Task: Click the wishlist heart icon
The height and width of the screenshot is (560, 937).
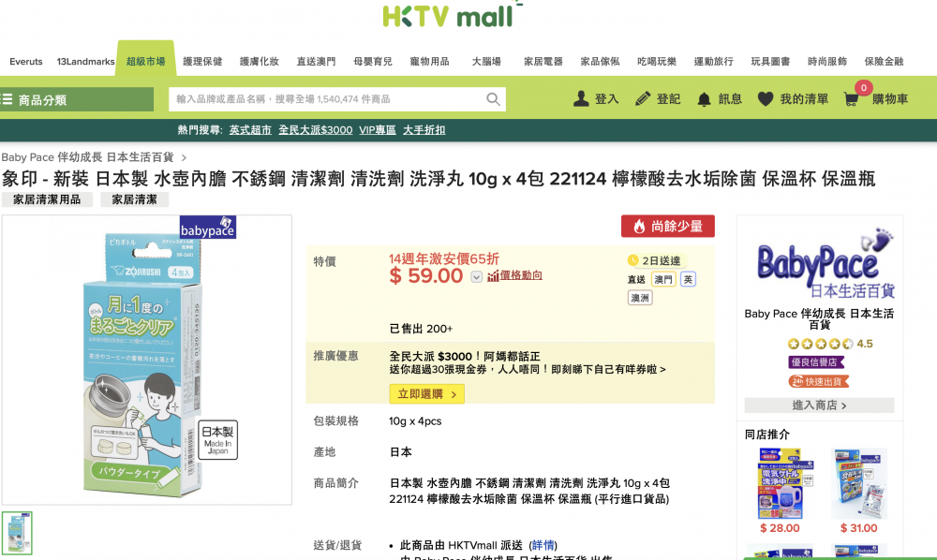Action: 766,98
